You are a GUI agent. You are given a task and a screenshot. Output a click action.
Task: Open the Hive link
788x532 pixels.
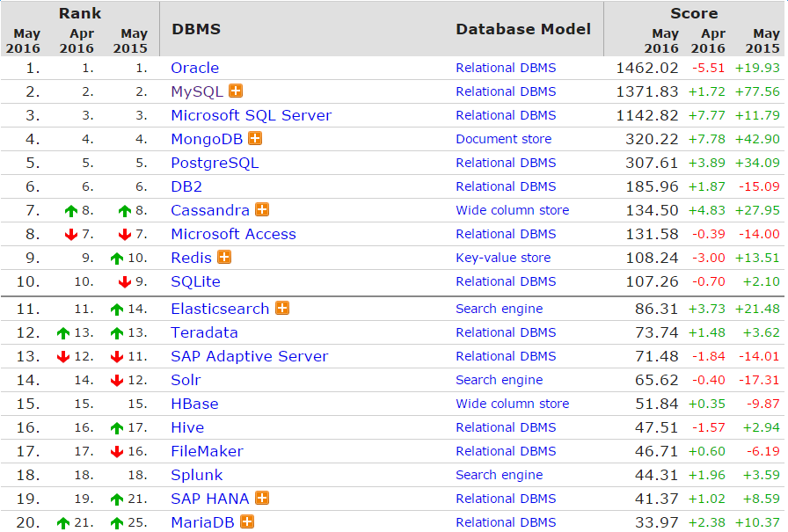pos(187,427)
